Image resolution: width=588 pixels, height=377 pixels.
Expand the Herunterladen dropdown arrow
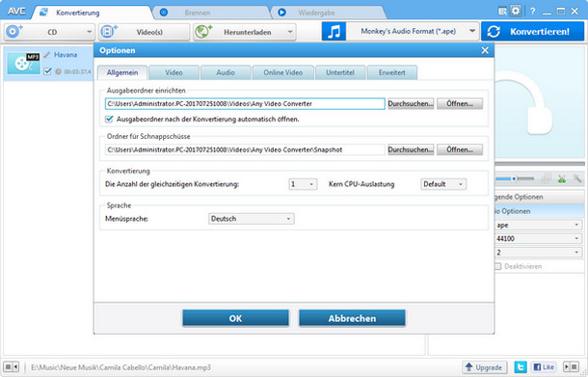tap(290, 32)
